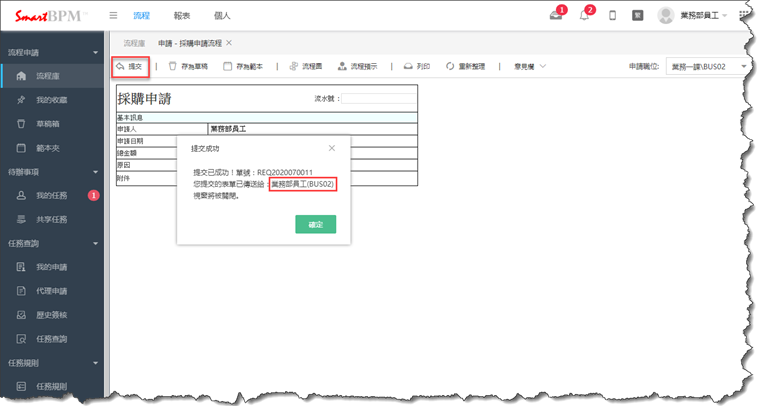Open the 業務部員工 user dropdown

point(704,15)
